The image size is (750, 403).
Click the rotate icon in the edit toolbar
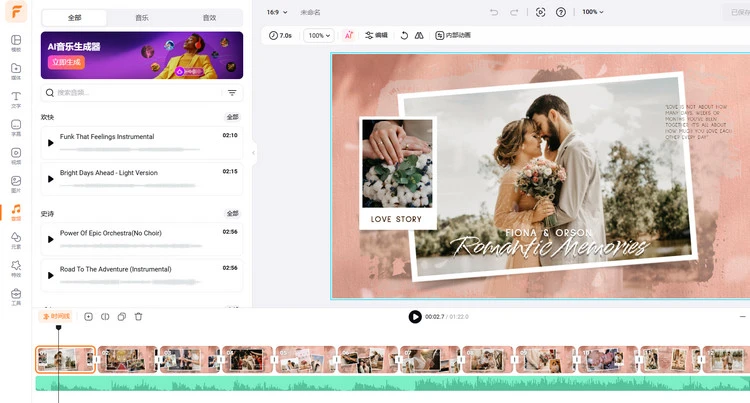point(404,35)
